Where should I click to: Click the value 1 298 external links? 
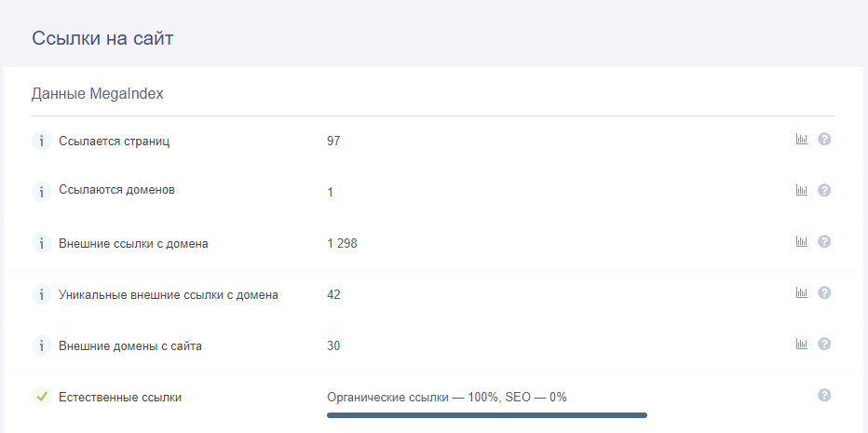click(342, 244)
